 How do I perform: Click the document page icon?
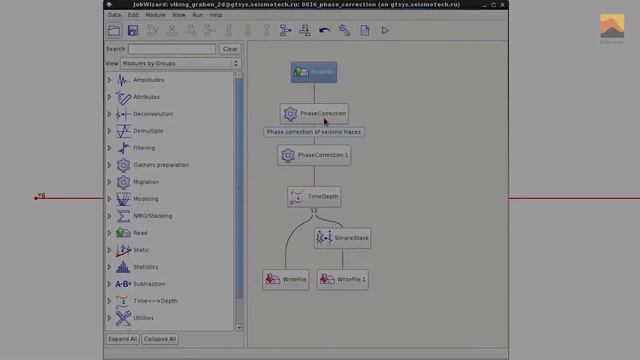point(365,30)
